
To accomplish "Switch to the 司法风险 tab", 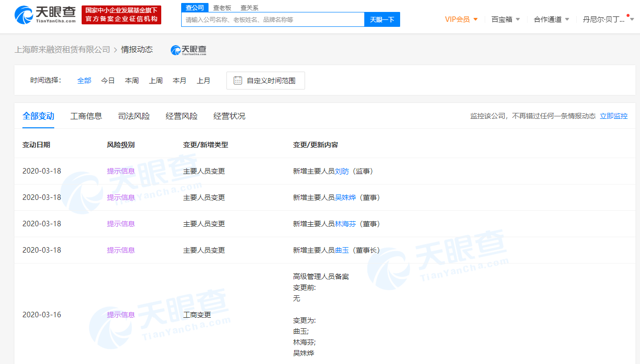I will (x=133, y=116).
